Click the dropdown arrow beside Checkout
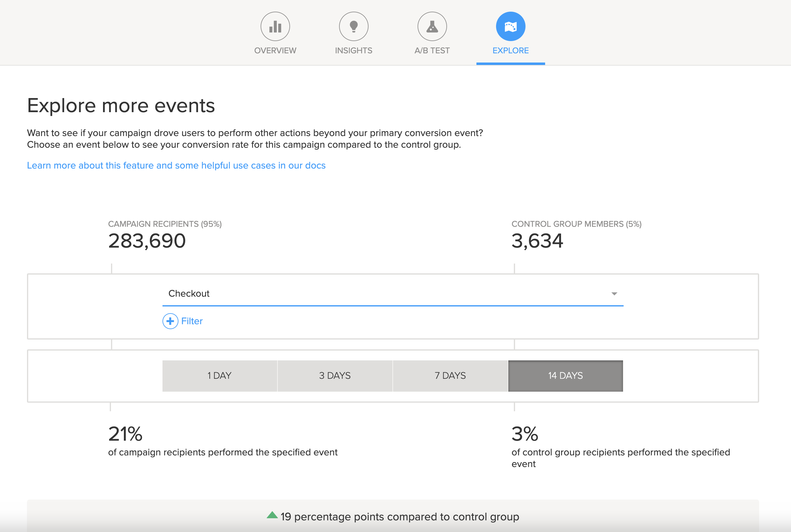This screenshot has height=532, width=791. 614,294
